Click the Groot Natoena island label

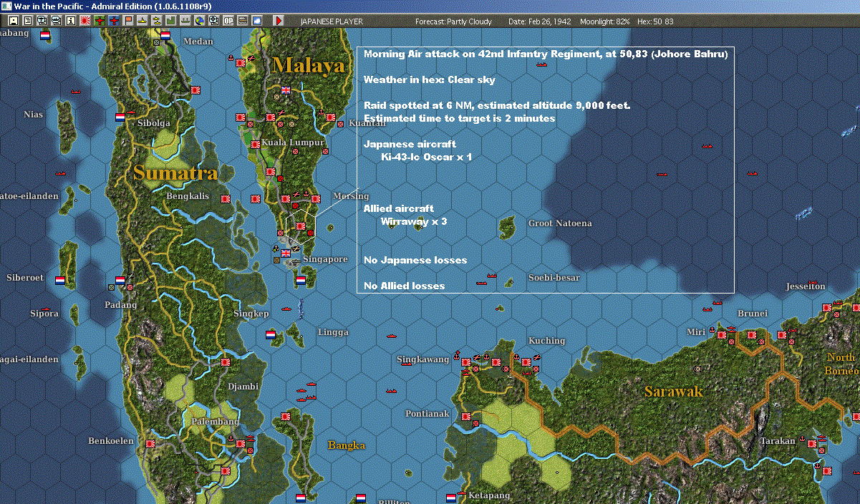pos(560,223)
